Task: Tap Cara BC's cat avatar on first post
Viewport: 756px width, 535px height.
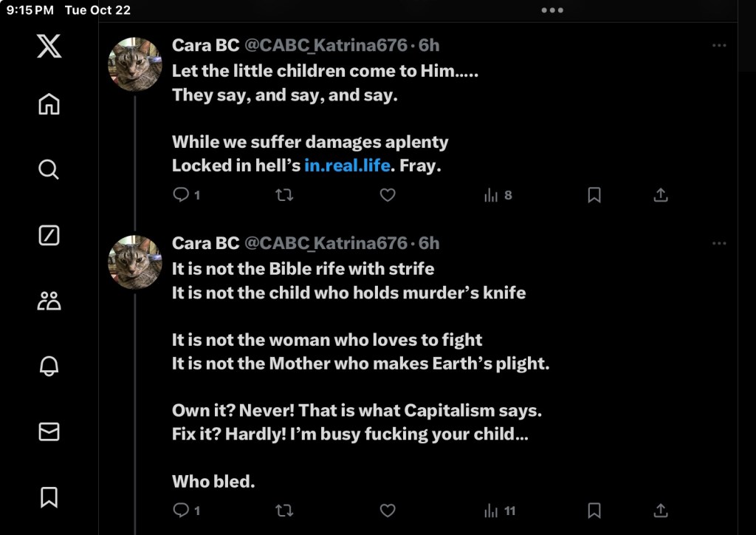Action: pyautogui.click(x=135, y=64)
